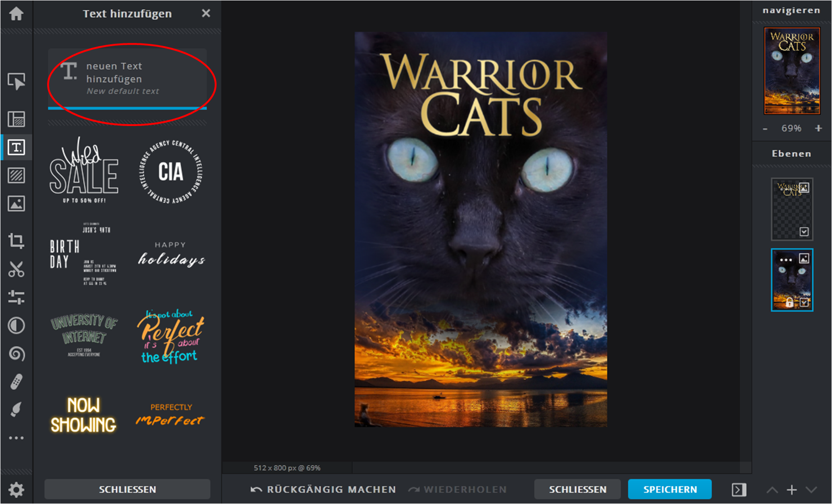Select the Arrange cursor tool
The width and height of the screenshot is (832, 504).
tap(17, 82)
